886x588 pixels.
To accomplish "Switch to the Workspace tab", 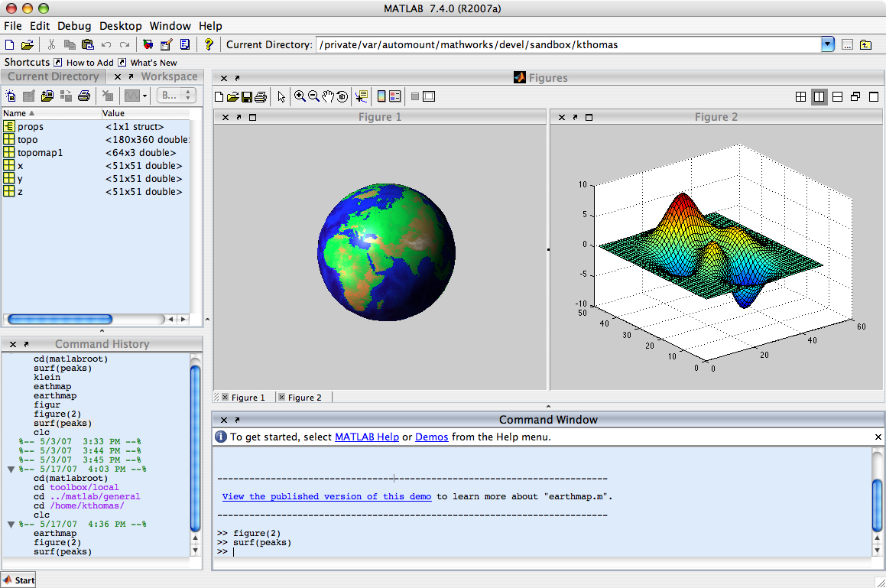I will click(169, 76).
